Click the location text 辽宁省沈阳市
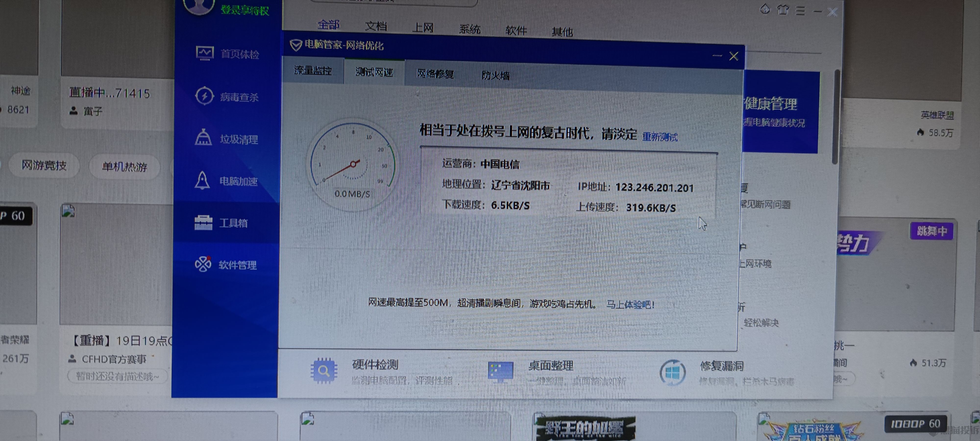The image size is (980, 441). [x=520, y=185]
